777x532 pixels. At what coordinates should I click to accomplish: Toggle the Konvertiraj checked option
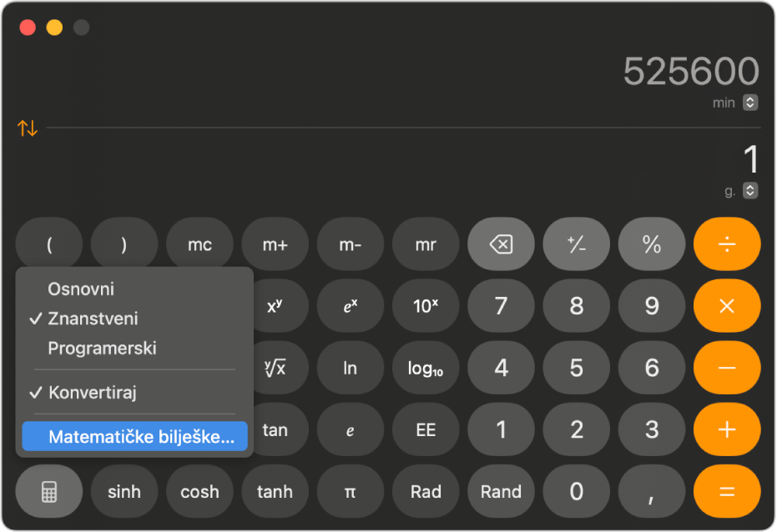[x=92, y=392]
